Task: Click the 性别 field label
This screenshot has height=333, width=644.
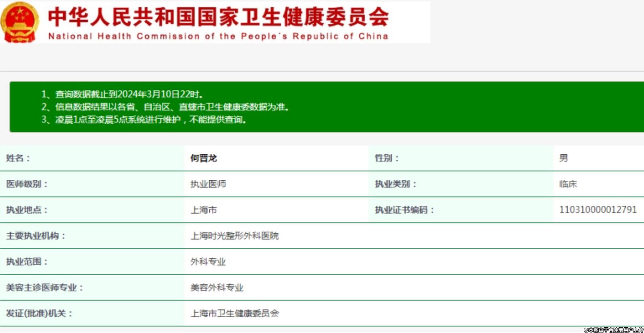Action: [387, 158]
